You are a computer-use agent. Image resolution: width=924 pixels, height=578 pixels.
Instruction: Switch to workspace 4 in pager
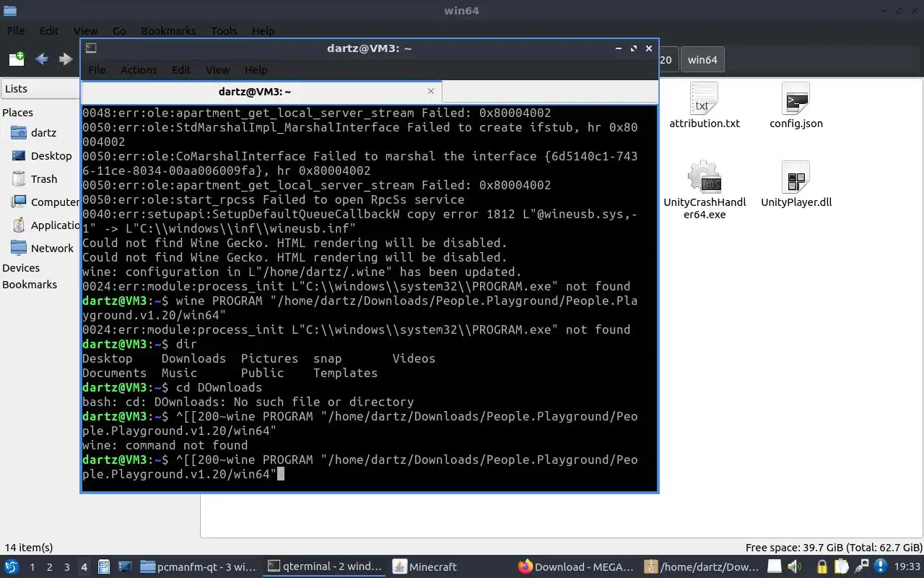tap(84, 567)
